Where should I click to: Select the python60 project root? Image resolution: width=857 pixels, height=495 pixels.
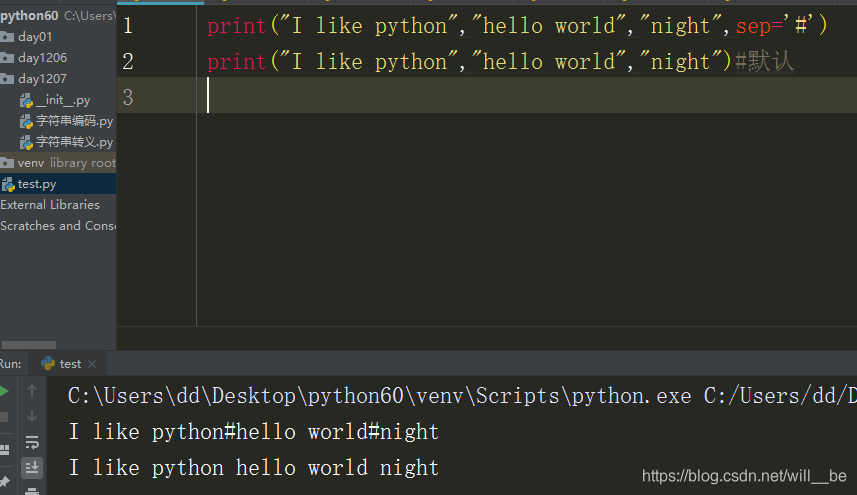[x=29, y=16]
